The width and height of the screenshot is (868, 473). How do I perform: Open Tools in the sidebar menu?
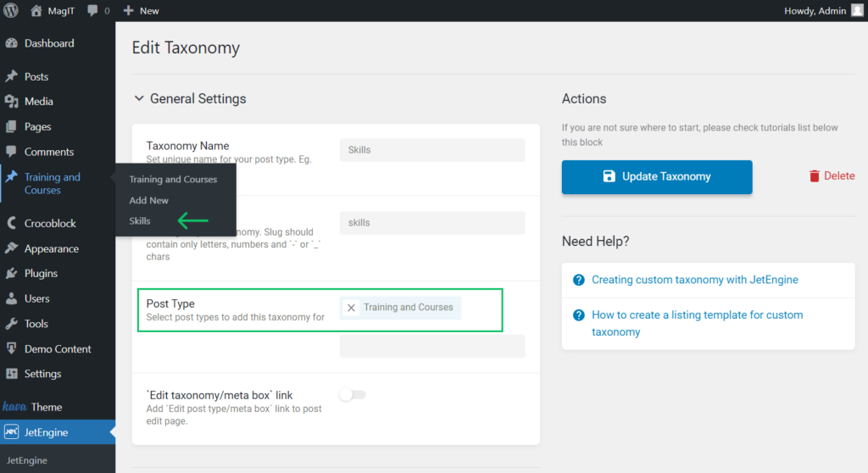coord(36,324)
